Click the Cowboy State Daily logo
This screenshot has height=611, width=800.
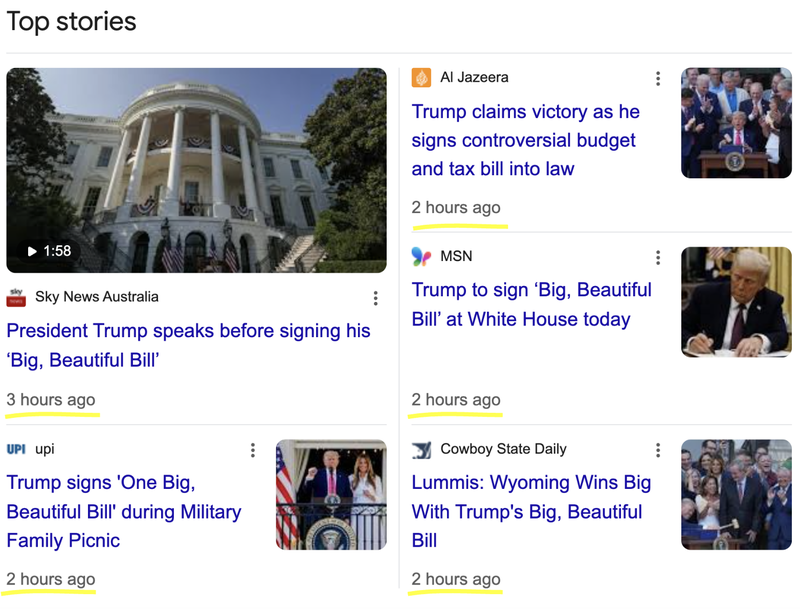(x=422, y=450)
